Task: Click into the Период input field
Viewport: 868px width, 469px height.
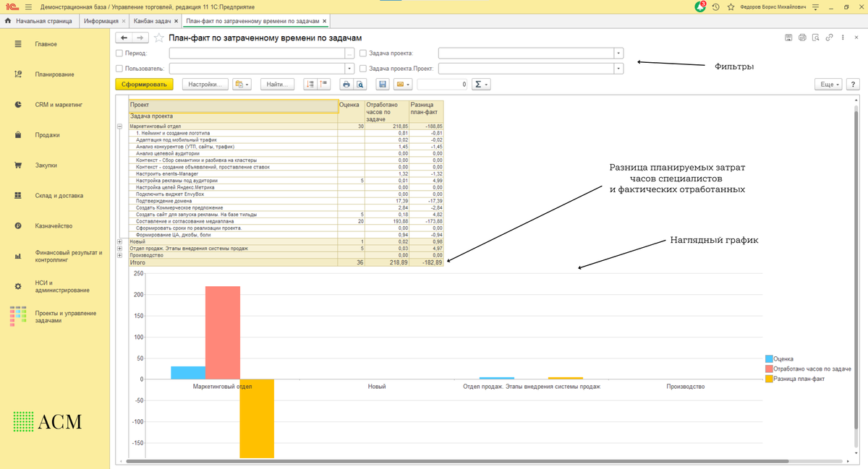Action: coord(258,53)
